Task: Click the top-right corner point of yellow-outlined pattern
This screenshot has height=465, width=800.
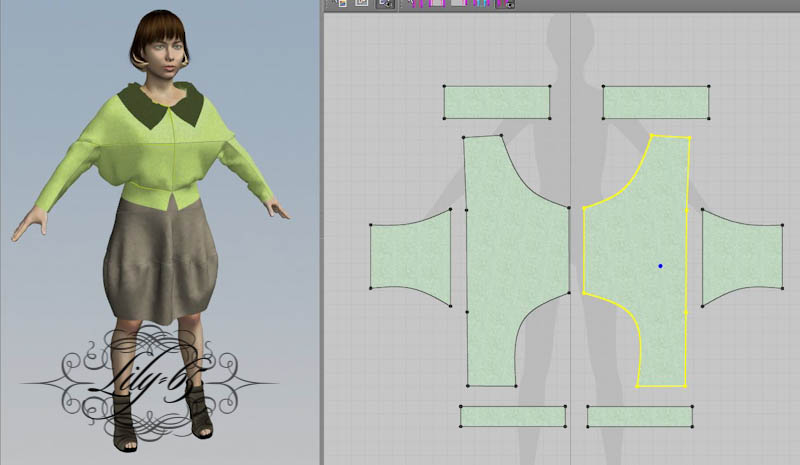Action: [x=689, y=137]
